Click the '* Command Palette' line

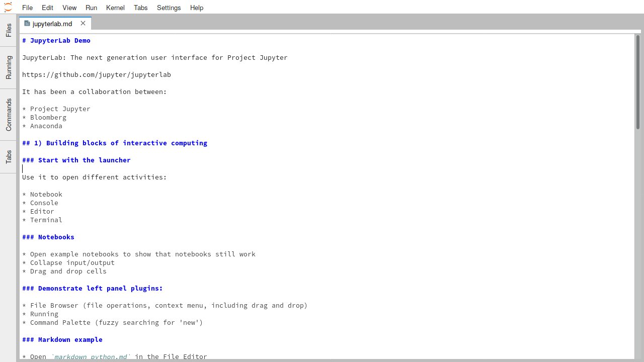tap(113, 322)
